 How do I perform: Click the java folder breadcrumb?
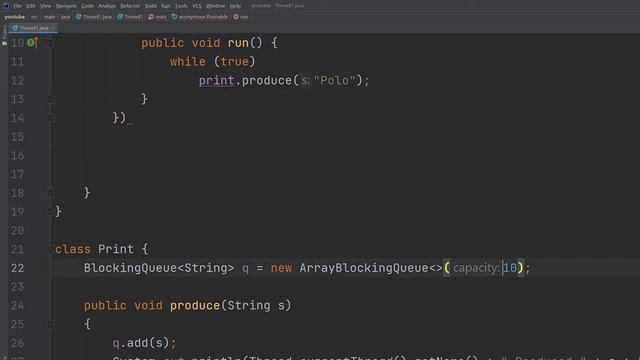coord(65,17)
